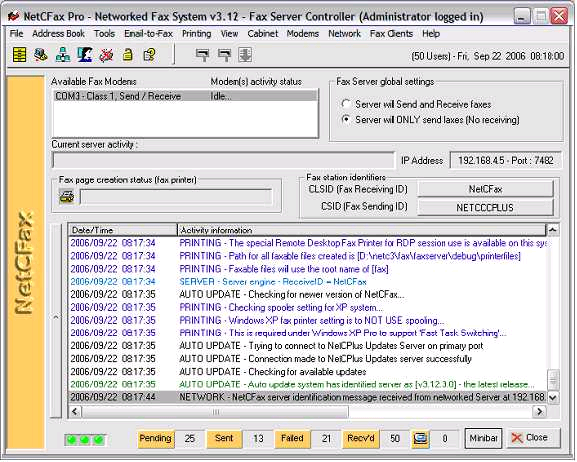577x462 pixels.
Task: Click the Date/Time column header
Action: click(123, 230)
